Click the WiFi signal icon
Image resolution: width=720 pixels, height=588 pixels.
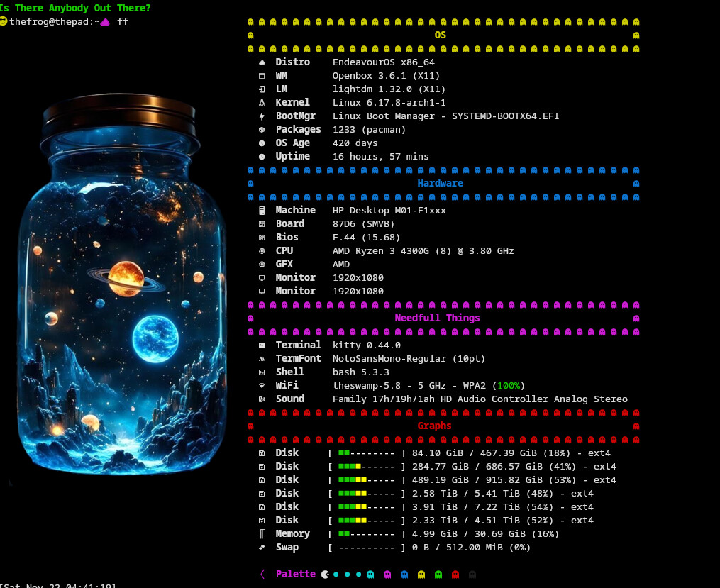coord(261,386)
